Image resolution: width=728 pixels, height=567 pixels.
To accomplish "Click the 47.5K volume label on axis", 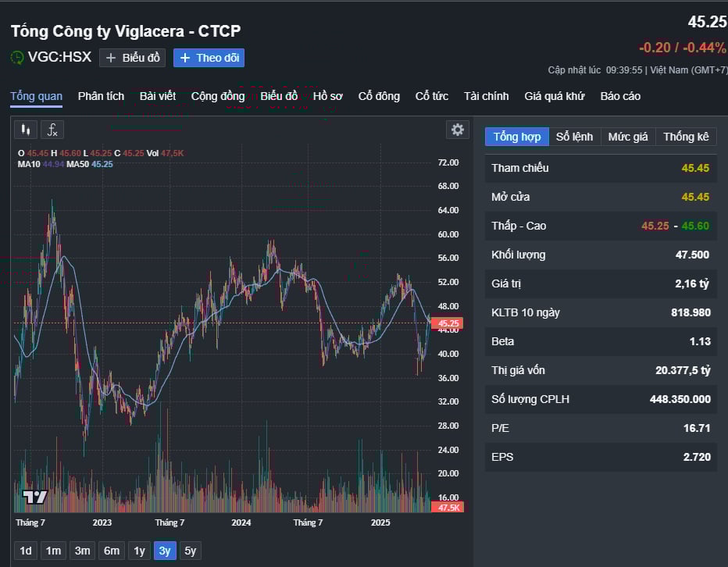I will tap(448, 507).
